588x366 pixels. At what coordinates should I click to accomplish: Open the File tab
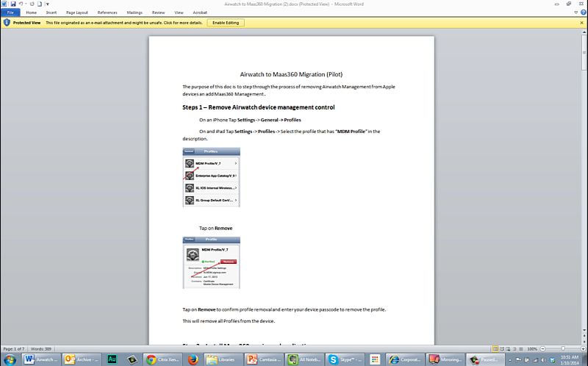tap(10, 12)
